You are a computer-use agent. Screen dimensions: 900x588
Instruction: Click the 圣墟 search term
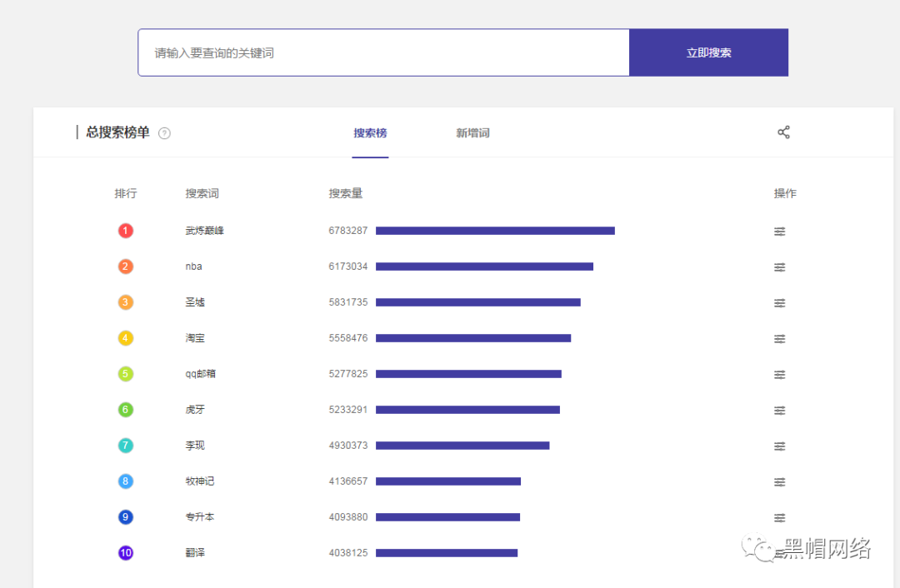click(x=195, y=302)
